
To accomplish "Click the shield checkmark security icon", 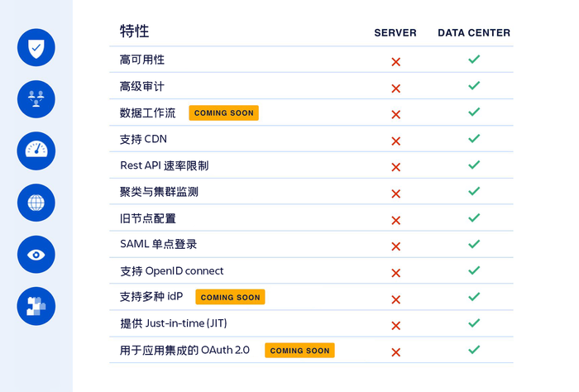I will (36, 48).
